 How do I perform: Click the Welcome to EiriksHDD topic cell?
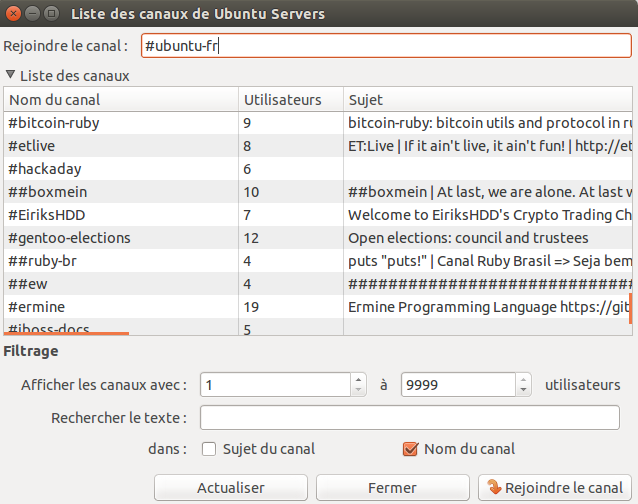(488, 215)
